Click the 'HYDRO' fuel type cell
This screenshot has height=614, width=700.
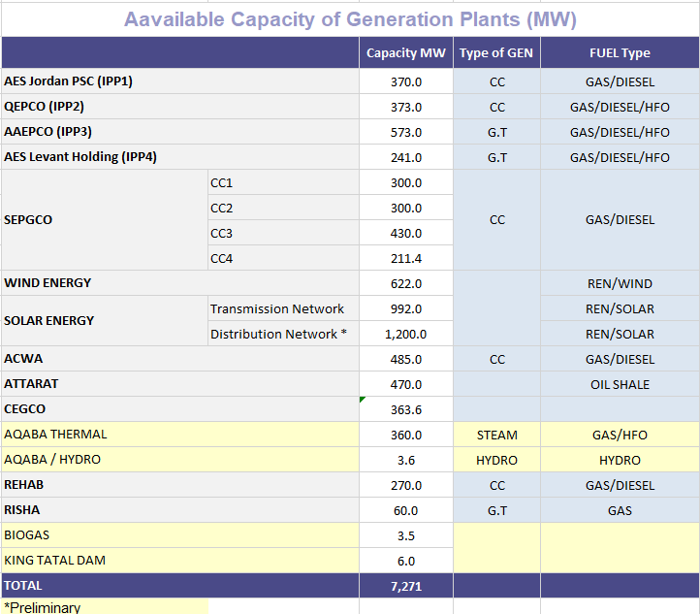pos(620,460)
